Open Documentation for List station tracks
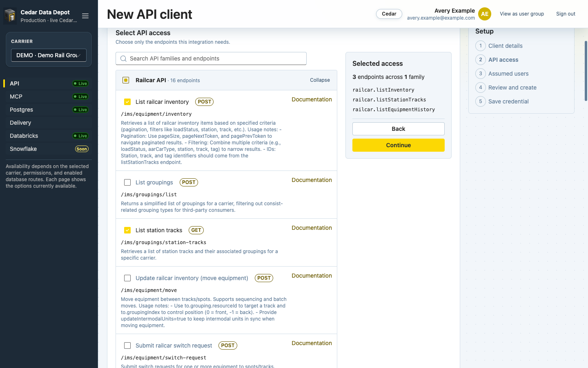 click(312, 228)
